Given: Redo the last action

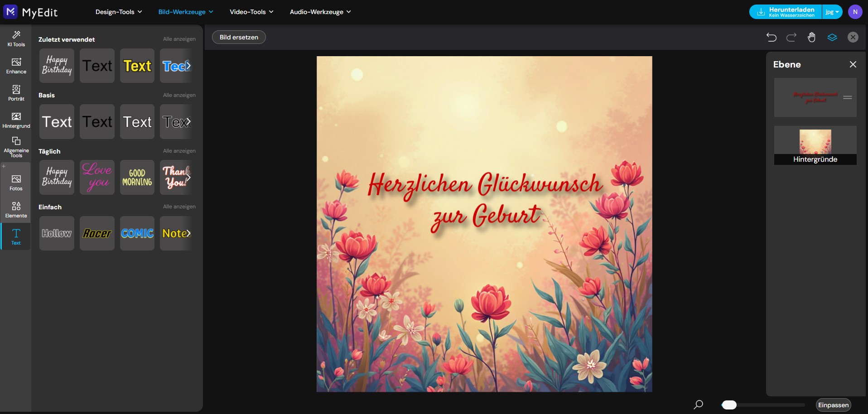Looking at the screenshot, I should click(x=791, y=37).
